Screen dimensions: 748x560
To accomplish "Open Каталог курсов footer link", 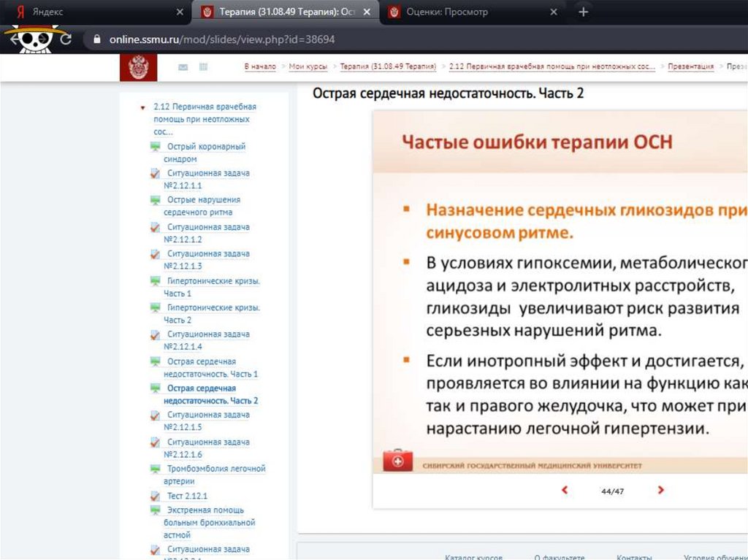I will pyautogui.click(x=473, y=556).
